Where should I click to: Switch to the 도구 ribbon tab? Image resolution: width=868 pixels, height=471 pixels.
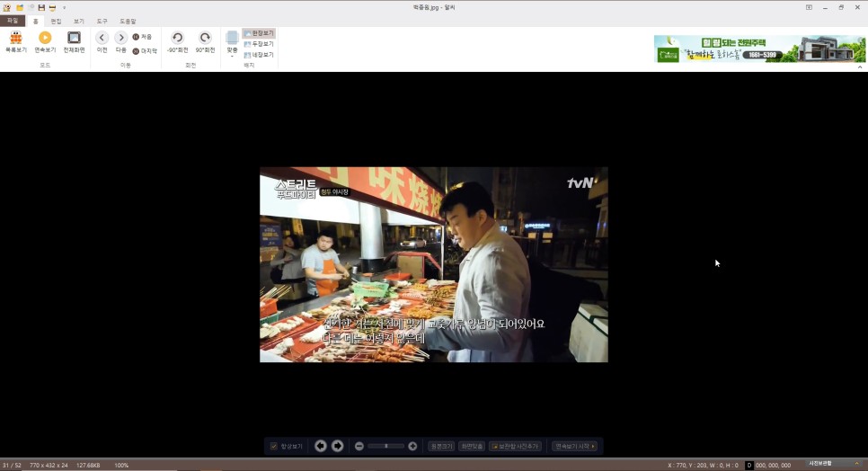(102, 21)
